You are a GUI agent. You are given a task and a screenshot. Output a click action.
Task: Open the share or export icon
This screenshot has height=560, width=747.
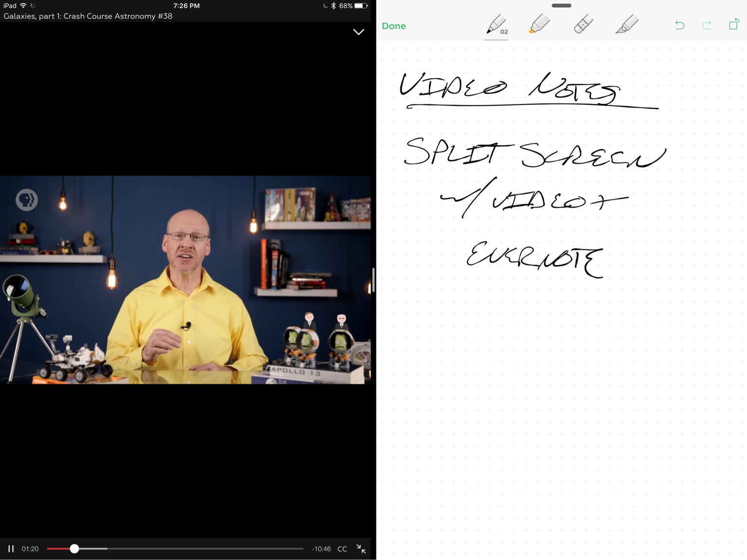click(734, 24)
